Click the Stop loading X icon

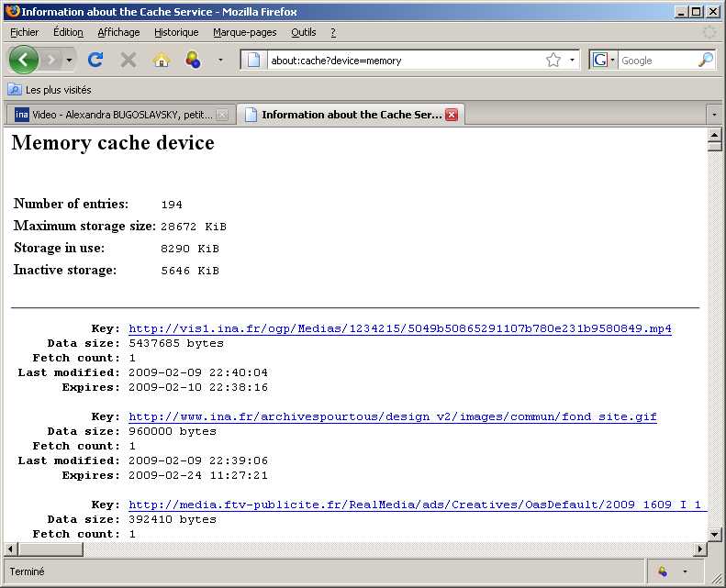tap(128, 60)
